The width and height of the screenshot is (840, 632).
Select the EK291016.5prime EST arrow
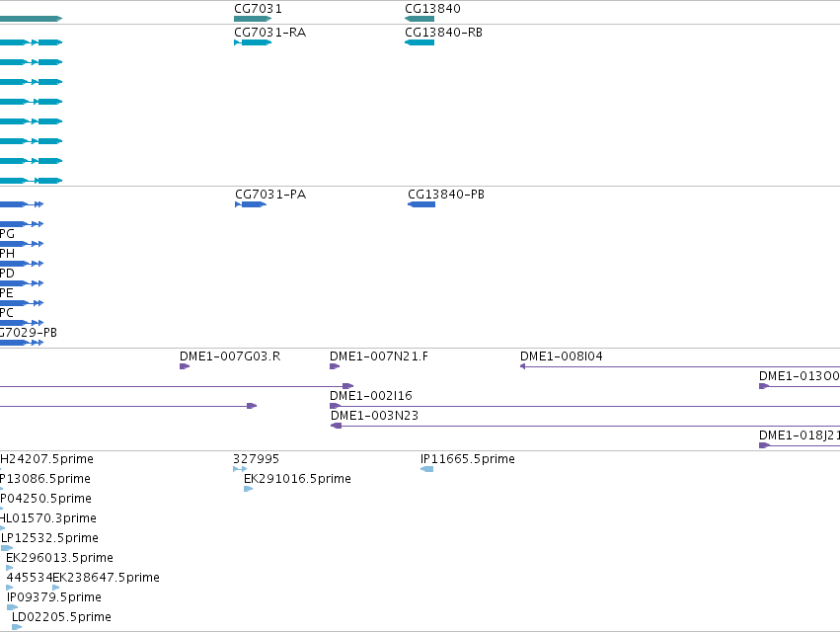248,489
